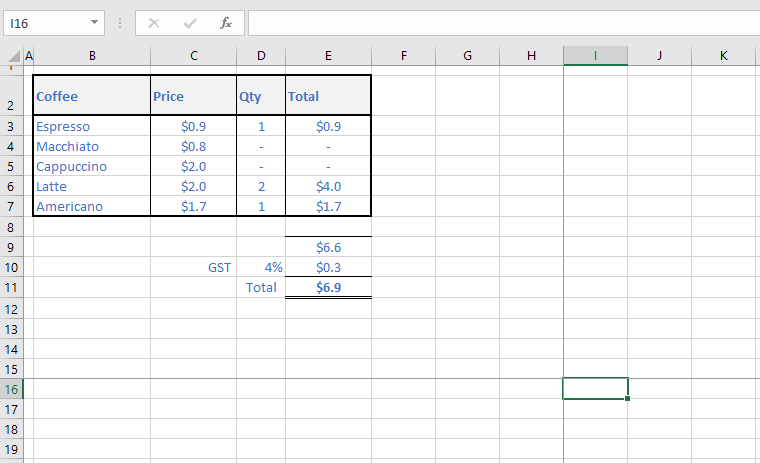Select column G header
This screenshot has width=760, height=463.
pos(467,56)
